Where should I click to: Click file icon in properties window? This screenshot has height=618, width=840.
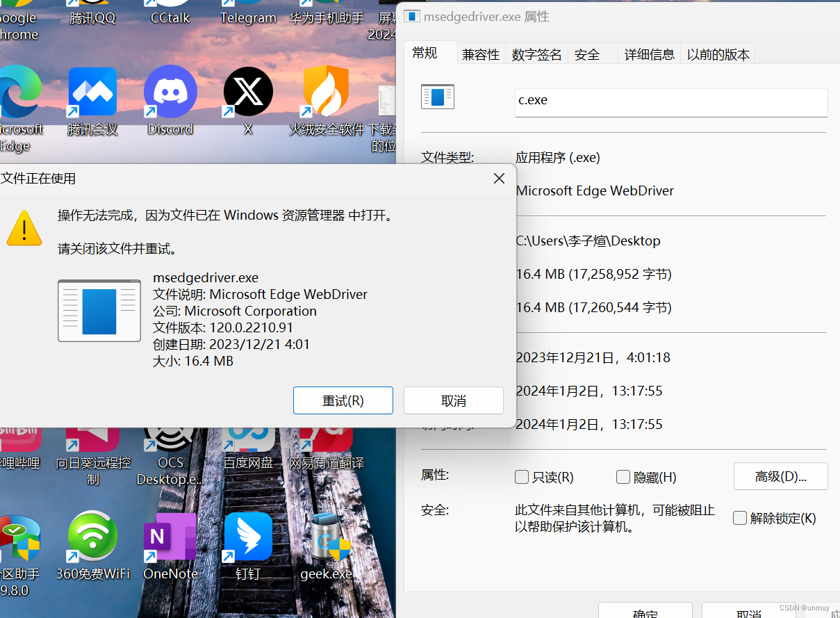tap(438, 97)
